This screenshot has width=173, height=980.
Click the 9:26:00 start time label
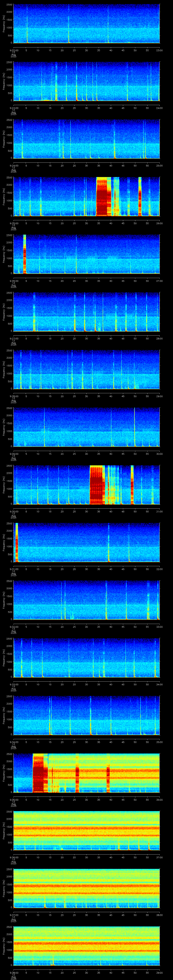(14, 281)
